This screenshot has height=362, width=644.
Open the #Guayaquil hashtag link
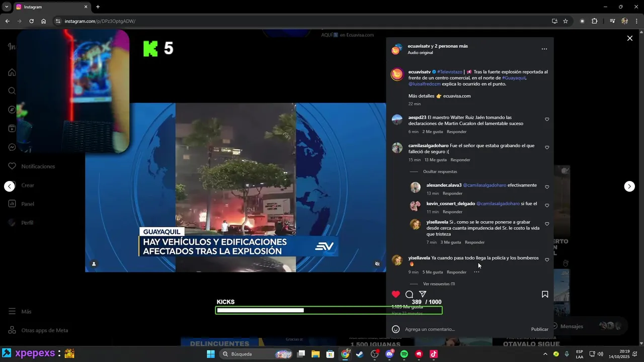(x=514, y=78)
